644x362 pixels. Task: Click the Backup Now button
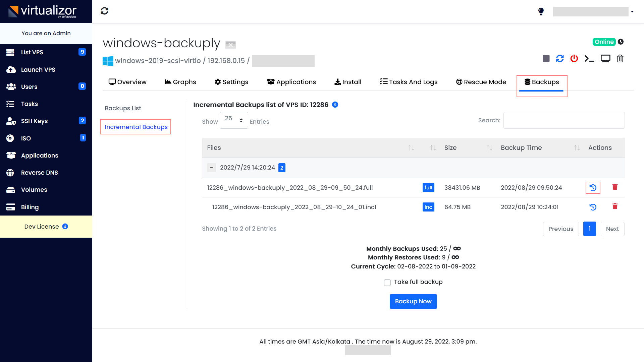coord(413,301)
